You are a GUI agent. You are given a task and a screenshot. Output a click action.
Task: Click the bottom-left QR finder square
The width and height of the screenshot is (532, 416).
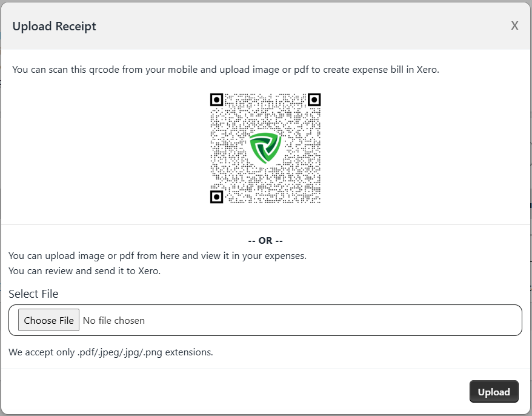(217, 197)
